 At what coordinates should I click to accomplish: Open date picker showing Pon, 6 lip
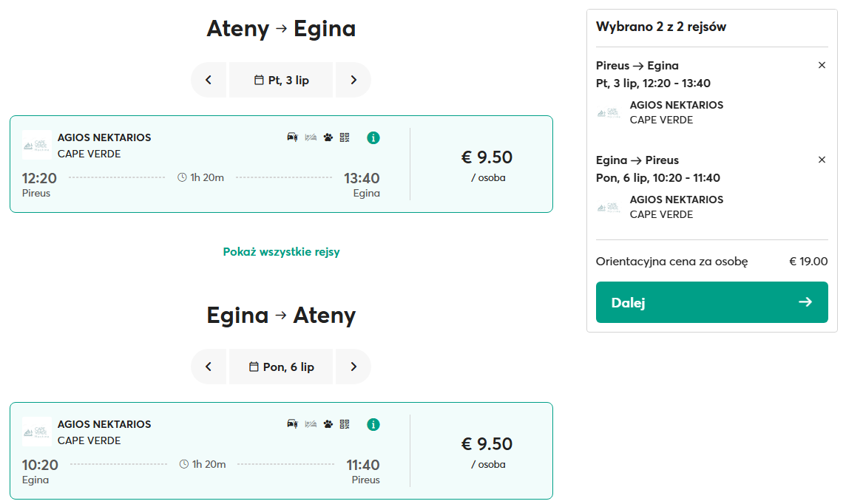pyautogui.click(x=281, y=367)
